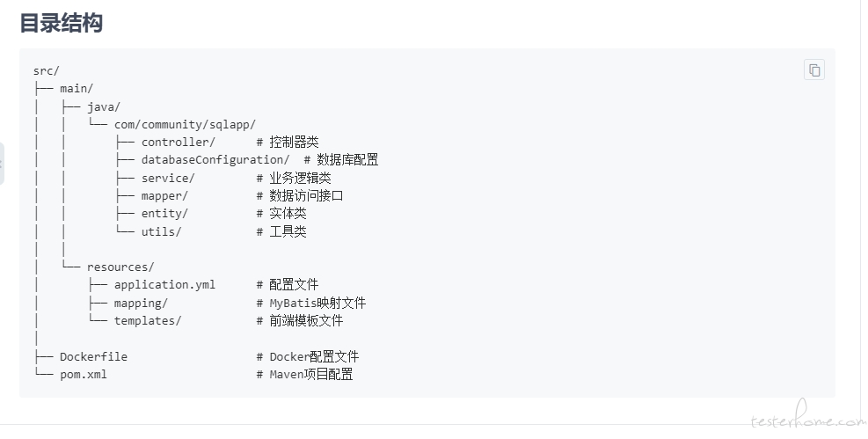868x439 pixels.
Task: Select application.yml file name
Action: [164, 284]
